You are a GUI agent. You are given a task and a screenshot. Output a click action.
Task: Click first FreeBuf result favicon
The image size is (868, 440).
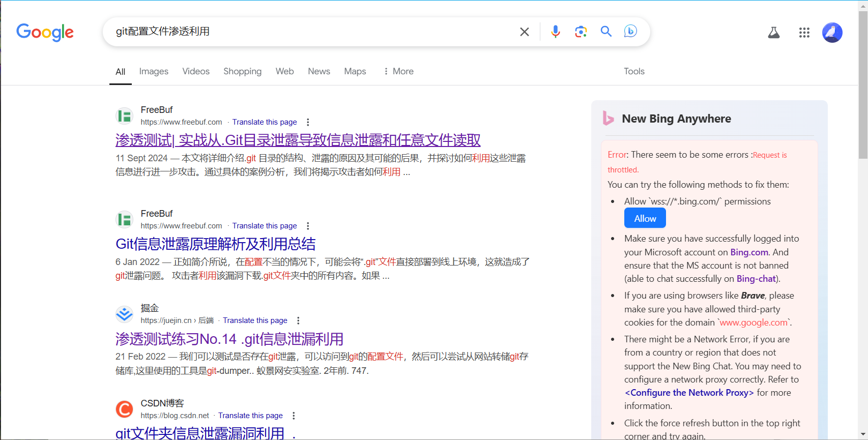pos(124,116)
